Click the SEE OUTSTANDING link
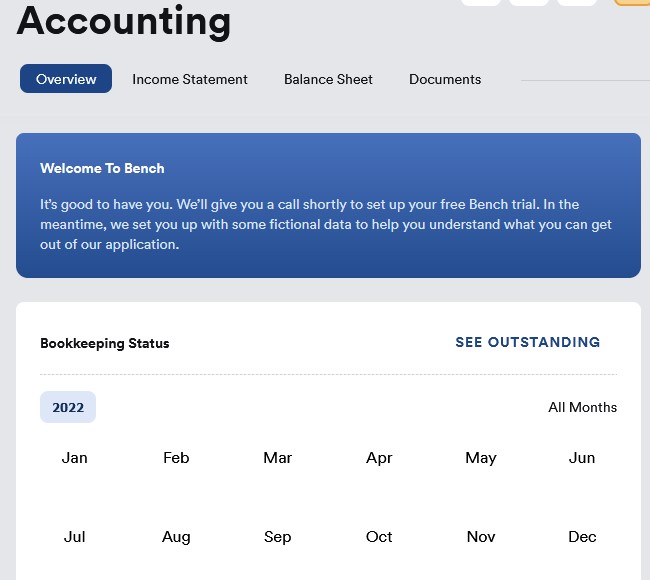Image resolution: width=650 pixels, height=580 pixels. (528, 342)
